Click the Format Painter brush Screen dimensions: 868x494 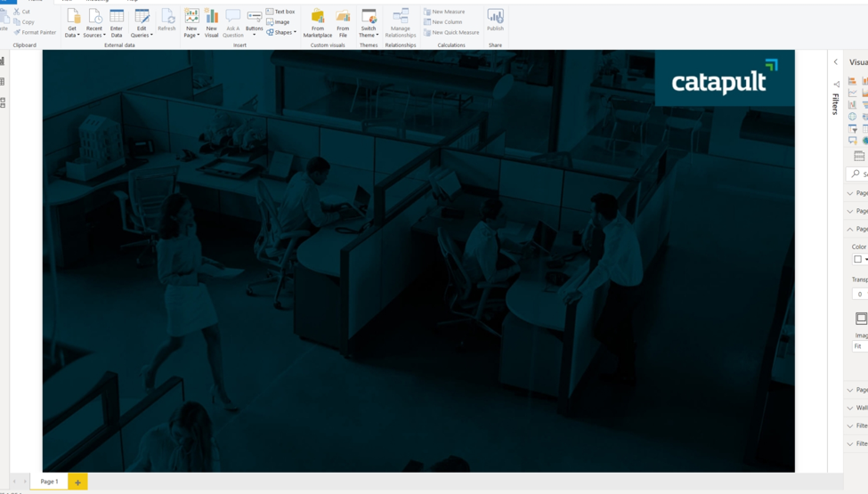click(17, 32)
